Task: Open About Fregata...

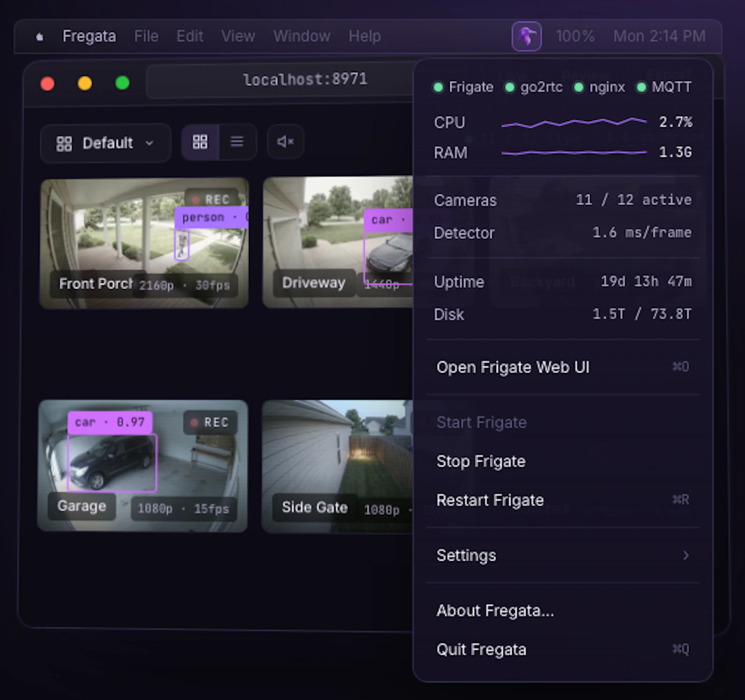Action: point(563,611)
